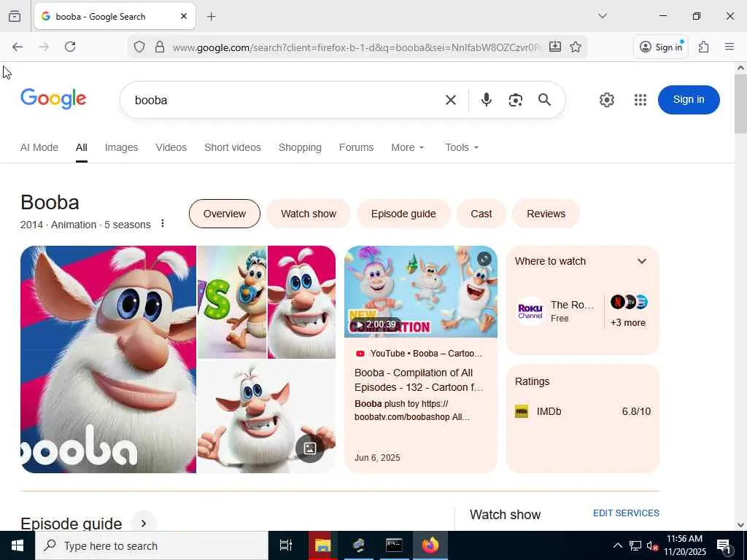Clear the search box with X

451,100
